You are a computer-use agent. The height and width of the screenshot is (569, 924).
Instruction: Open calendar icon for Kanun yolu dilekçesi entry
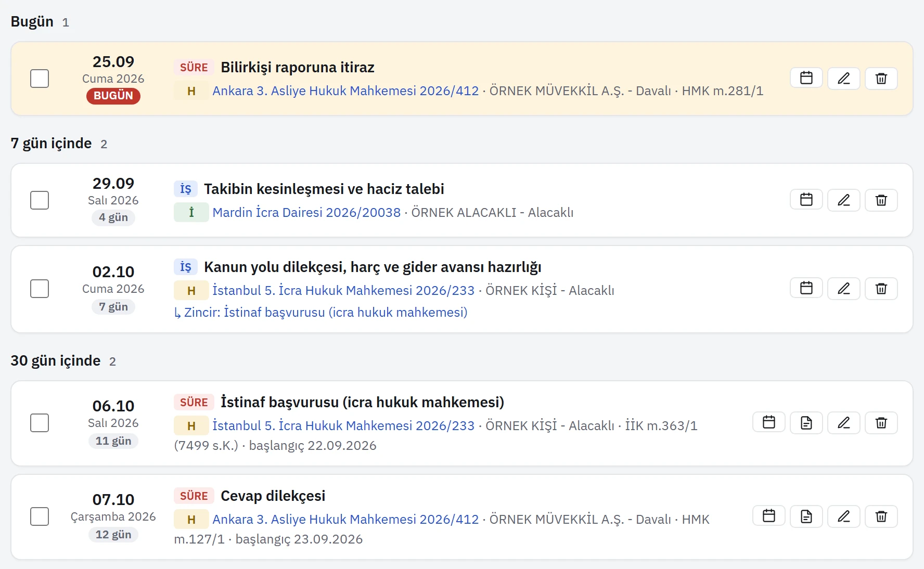point(806,289)
